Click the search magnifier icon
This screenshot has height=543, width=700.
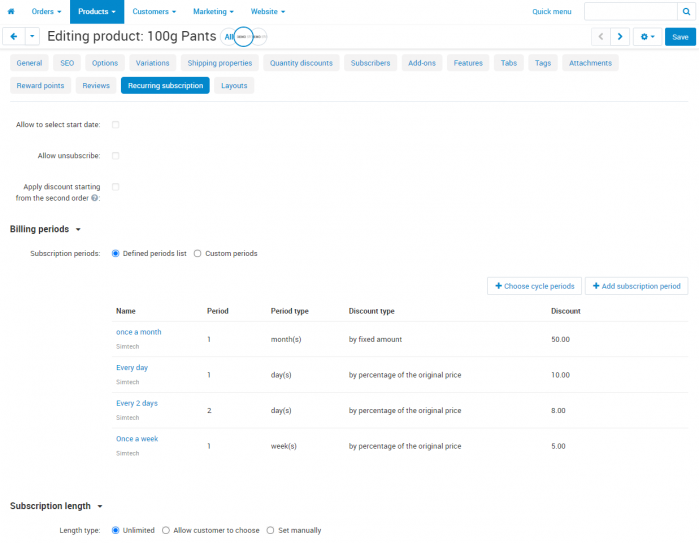point(686,12)
